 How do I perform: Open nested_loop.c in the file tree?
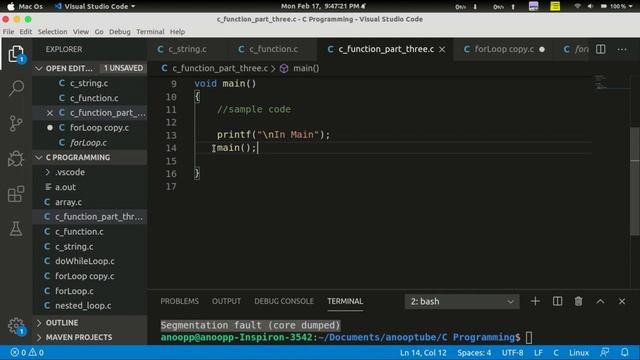[83, 306]
